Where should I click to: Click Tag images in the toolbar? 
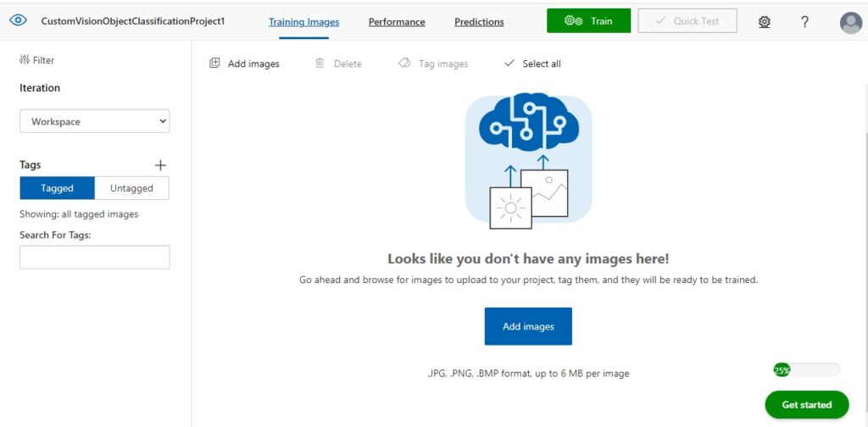point(433,64)
